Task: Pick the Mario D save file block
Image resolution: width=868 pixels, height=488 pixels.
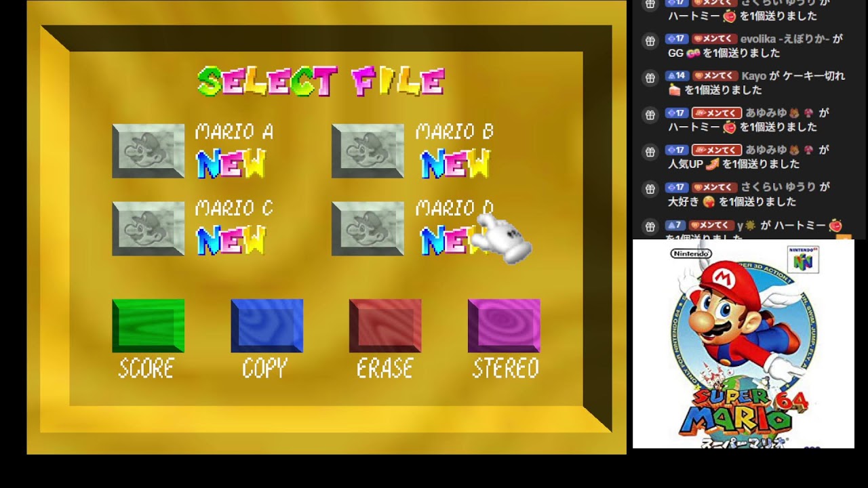Action: [368, 228]
